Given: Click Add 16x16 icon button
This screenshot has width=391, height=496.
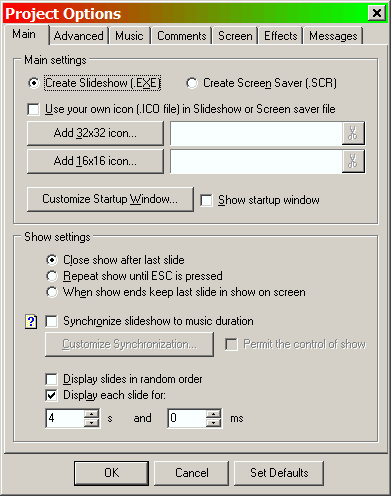Looking at the screenshot, I should (95, 161).
